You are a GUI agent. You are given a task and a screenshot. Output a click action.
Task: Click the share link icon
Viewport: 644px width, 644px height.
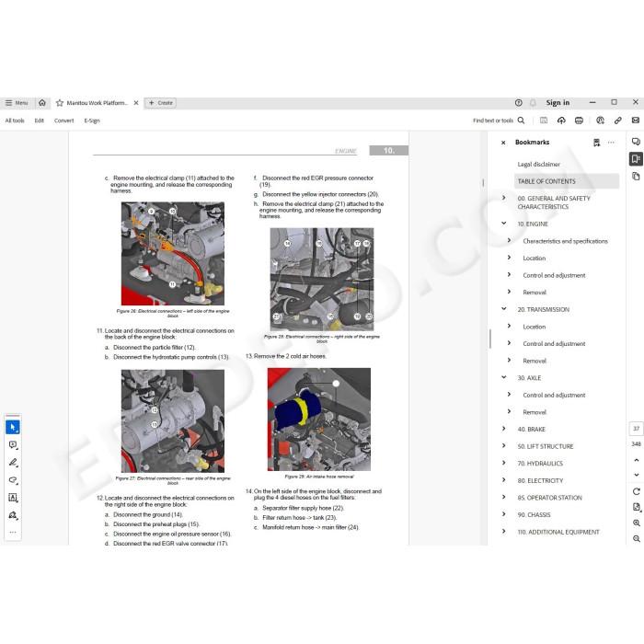(x=617, y=121)
